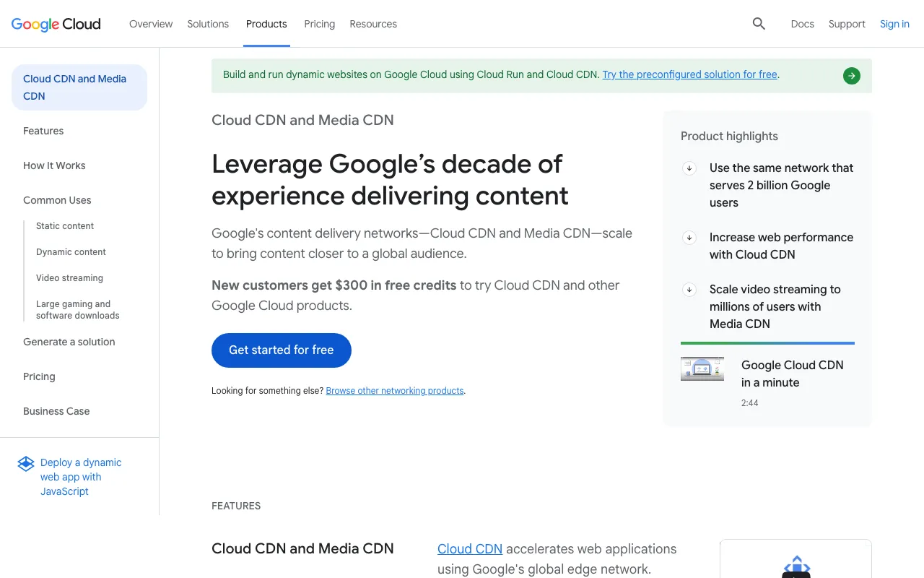Jump to Pricing in sidebar
Viewport: 924px width, 578px height.
click(39, 376)
